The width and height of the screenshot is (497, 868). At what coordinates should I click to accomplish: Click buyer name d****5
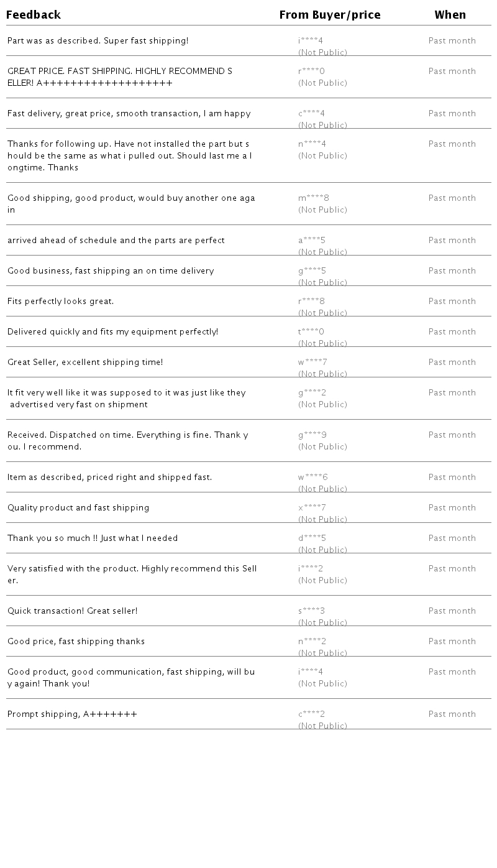click(311, 538)
